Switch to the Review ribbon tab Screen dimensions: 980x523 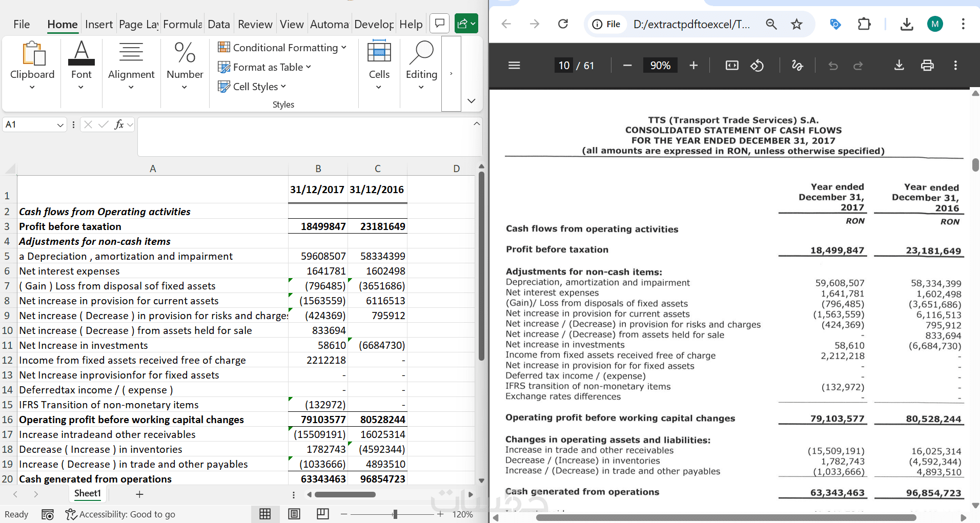[x=255, y=24]
